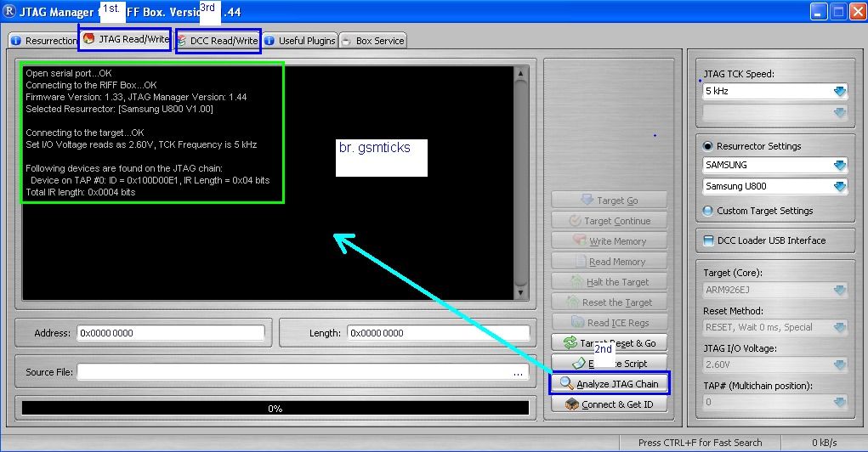Viewport: 868px width, 452px height.
Task: Click the Execute Script button
Action: click(x=609, y=364)
